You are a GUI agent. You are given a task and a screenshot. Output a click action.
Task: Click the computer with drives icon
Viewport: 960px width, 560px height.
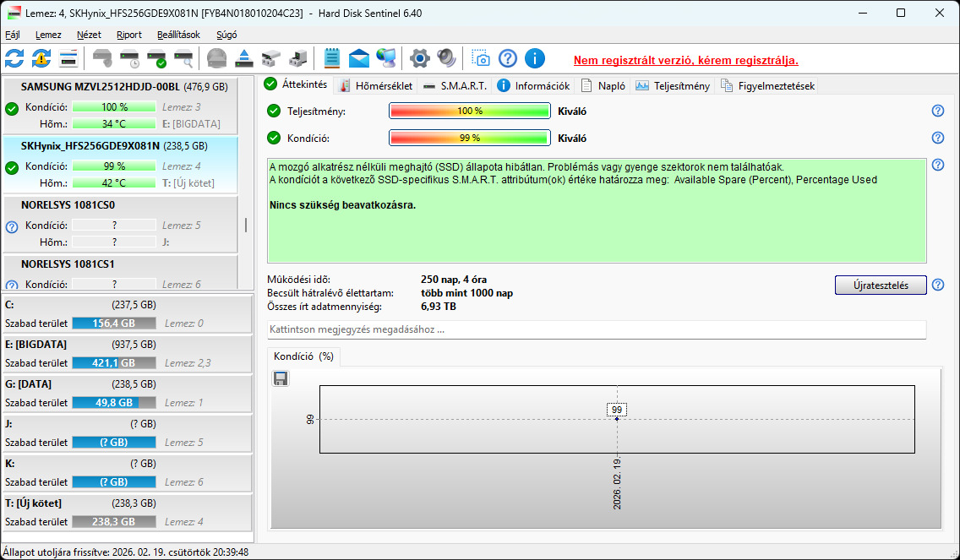pyautogui.click(x=298, y=59)
